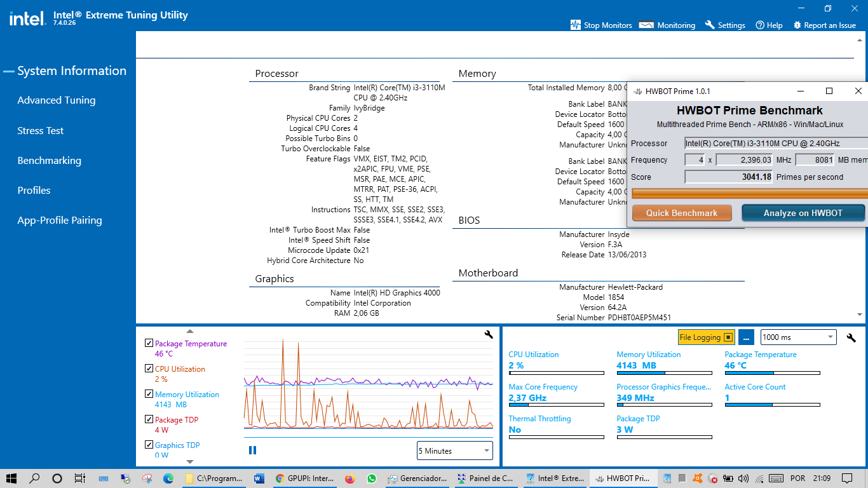Open the Monitoring view
Viewport: 868px width, 488px height.
pyautogui.click(x=667, y=25)
